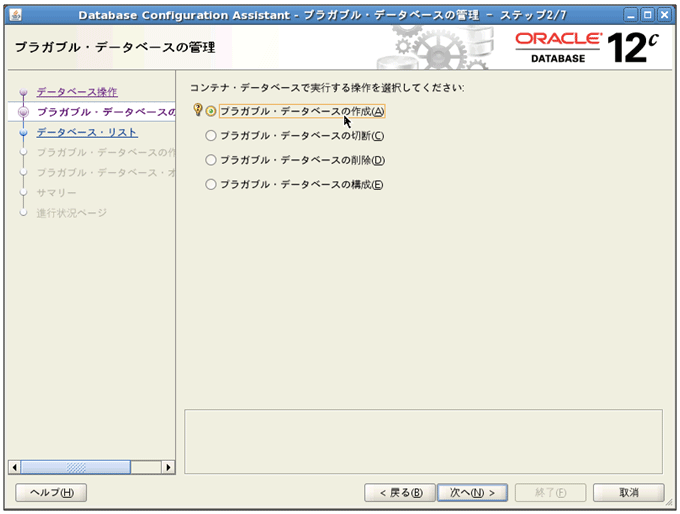
Task: Close the Database Configuration Assistant window
Action: 664,15
